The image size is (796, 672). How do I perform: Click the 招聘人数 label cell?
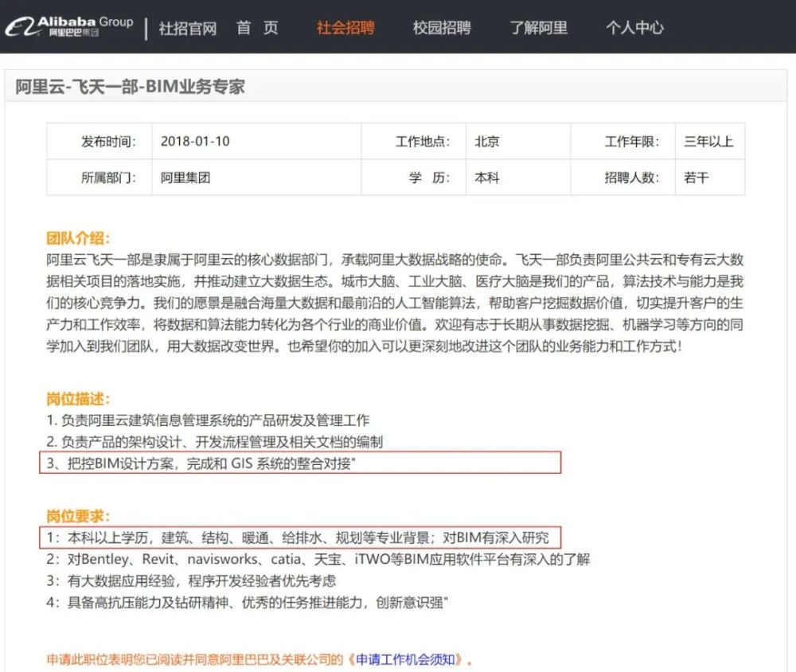(x=623, y=178)
